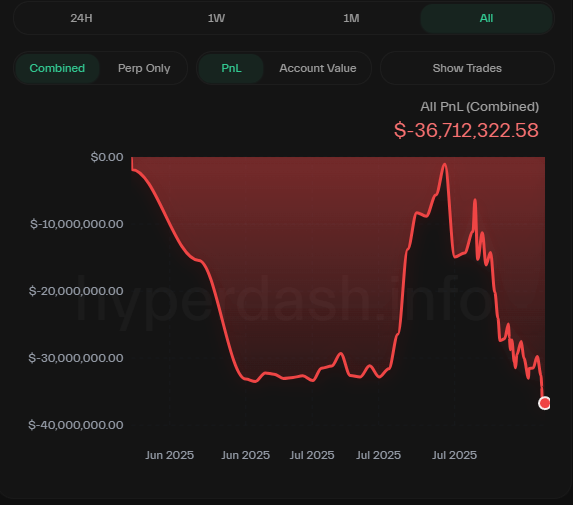
Task: Toggle the Combined view option
Action: point(57,68)
